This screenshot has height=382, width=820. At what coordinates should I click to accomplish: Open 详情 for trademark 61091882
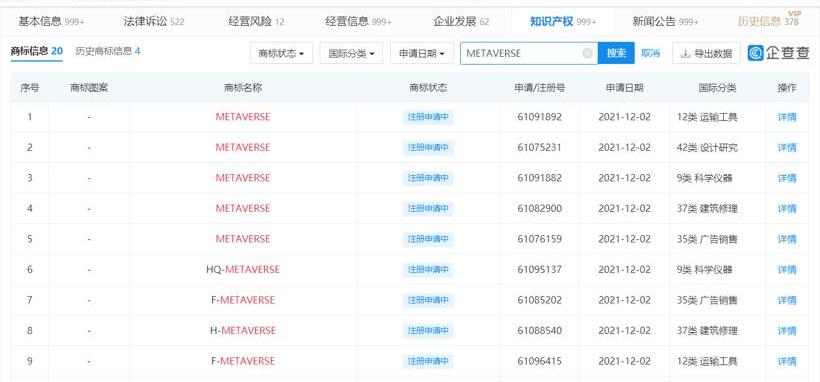(x=787, y=178)
